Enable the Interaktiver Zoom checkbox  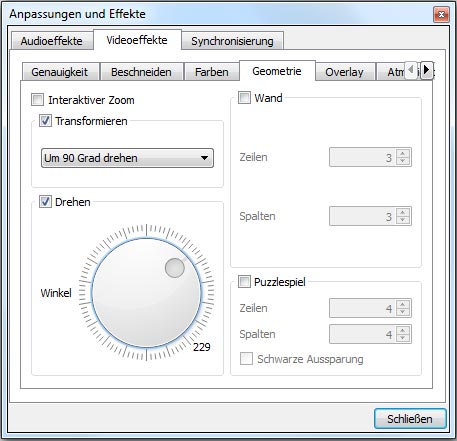coord(37,100)
